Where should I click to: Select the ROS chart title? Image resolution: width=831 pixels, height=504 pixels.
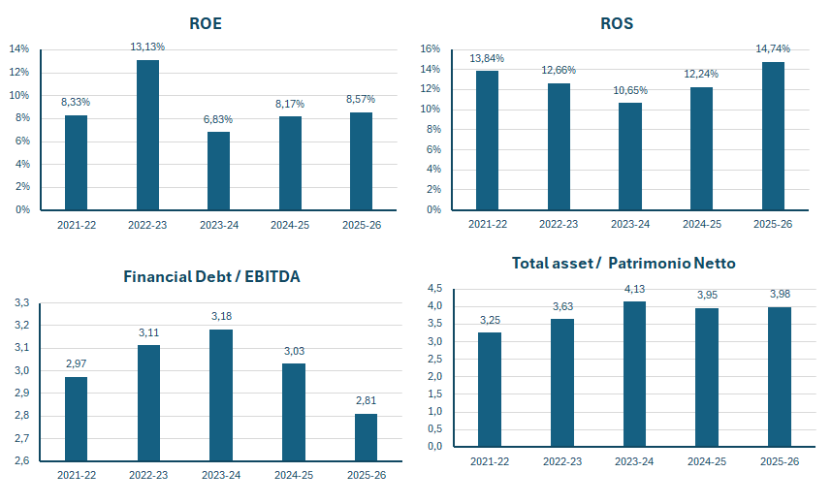point(617,24)
